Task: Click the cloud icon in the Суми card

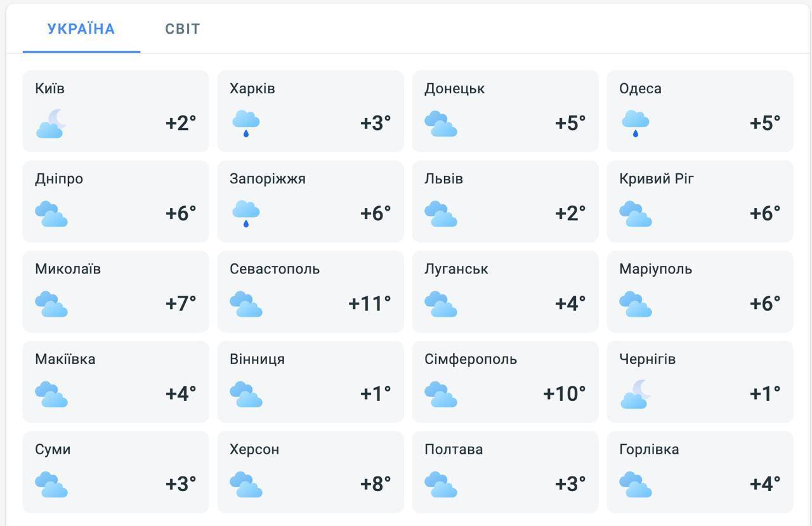Action: coord(51,483)
